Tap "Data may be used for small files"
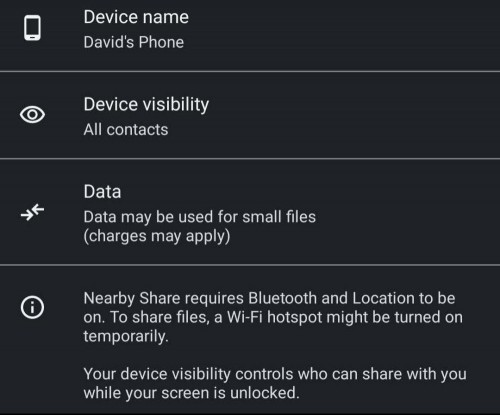 click(x=200, y=217)
